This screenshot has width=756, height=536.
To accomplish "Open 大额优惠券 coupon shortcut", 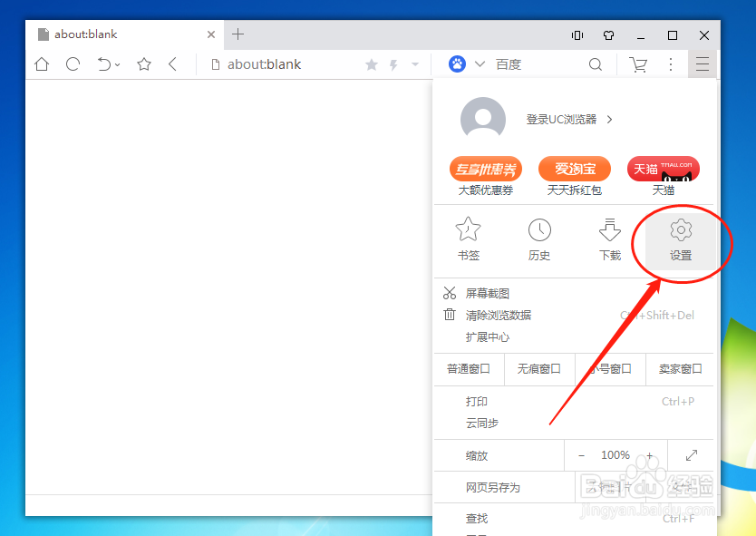I will pos(486,176).
